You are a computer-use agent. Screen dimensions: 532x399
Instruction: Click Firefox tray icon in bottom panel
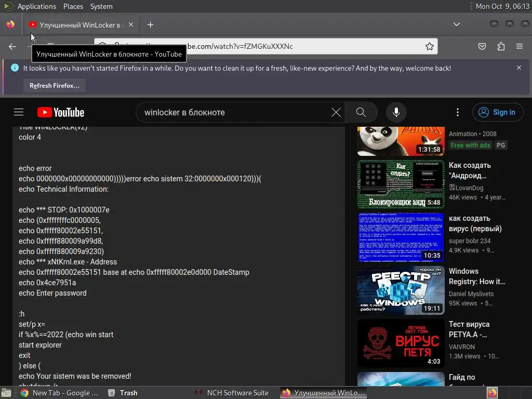pyautogui.click(x=492, y=393)
